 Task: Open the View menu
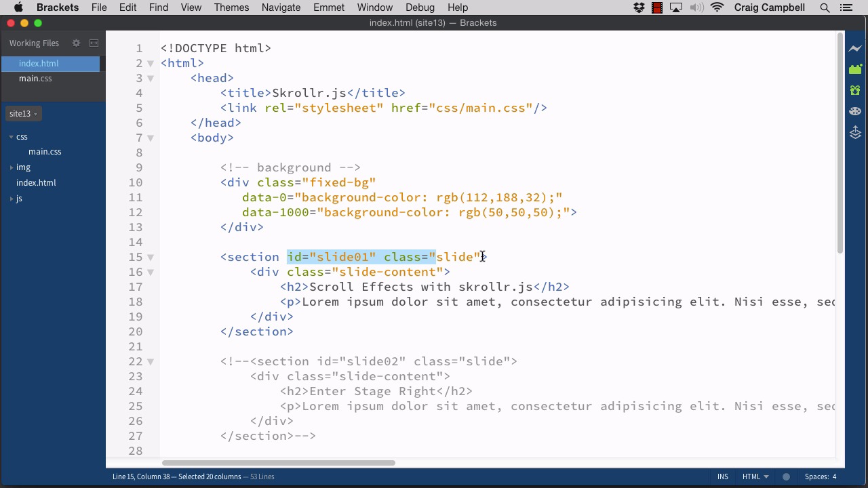(191, 7)
